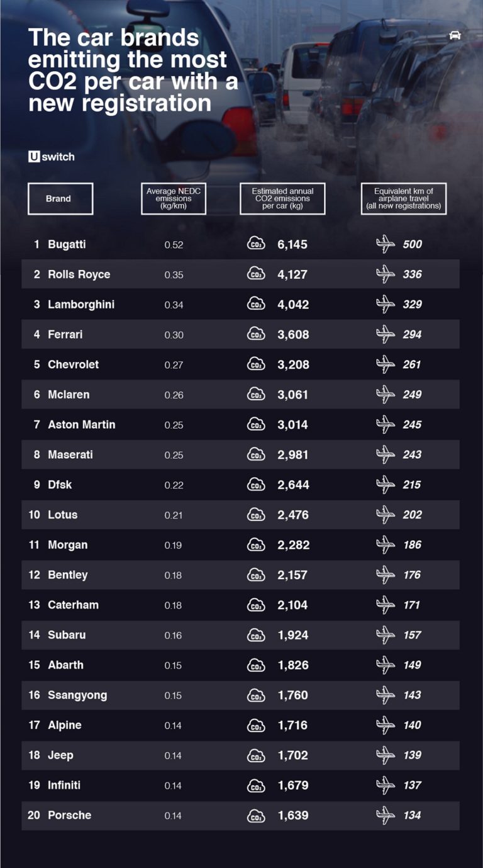
Task: Click the CO2 cloud icon beside Bugatti
Action: pos(256,244)
